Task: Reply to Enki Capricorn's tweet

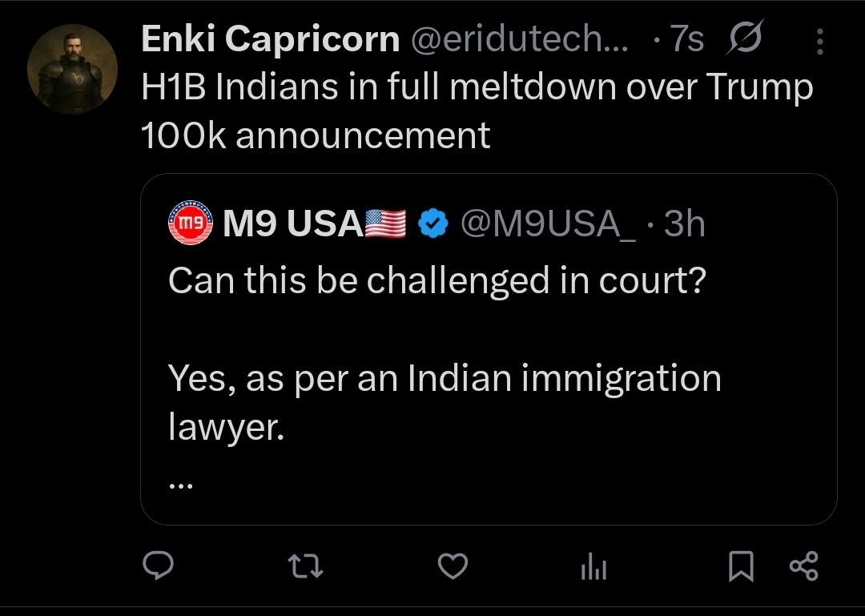Action: point(159,566)
